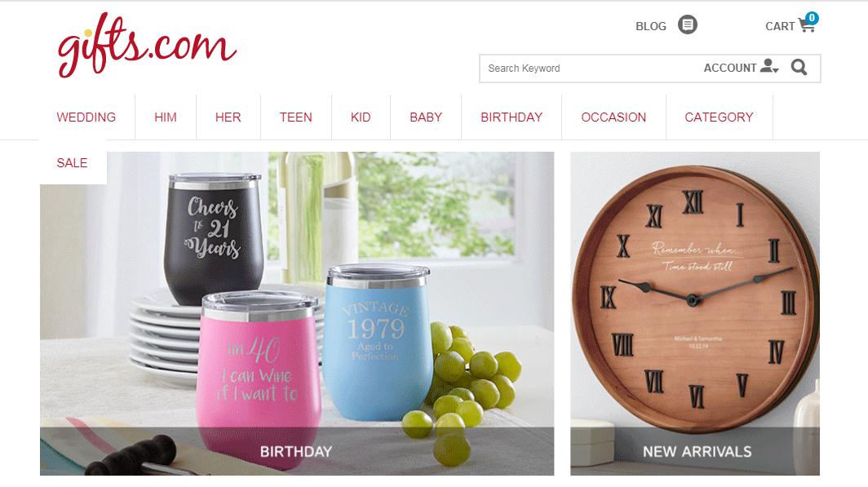The width and height of the screenshot is (868, 487).
Task: Click the cart item count badge
Action: point(812,18)
